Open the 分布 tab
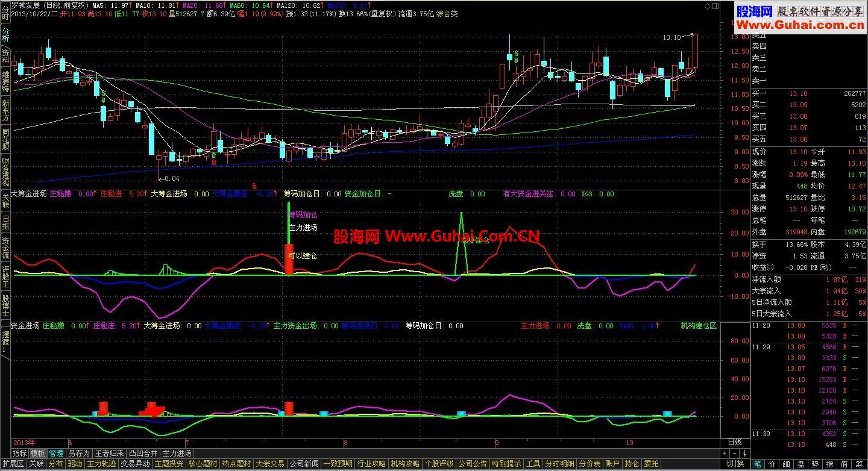Screen dimensions: 868x471 pyautogui.click(x=55, y=464)
